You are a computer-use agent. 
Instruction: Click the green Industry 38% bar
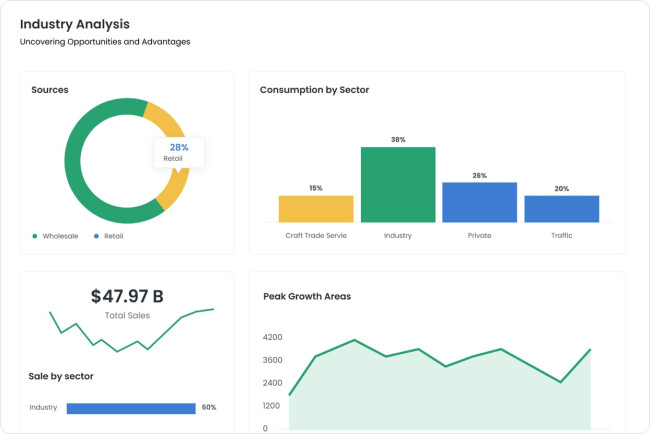[398, 184]
